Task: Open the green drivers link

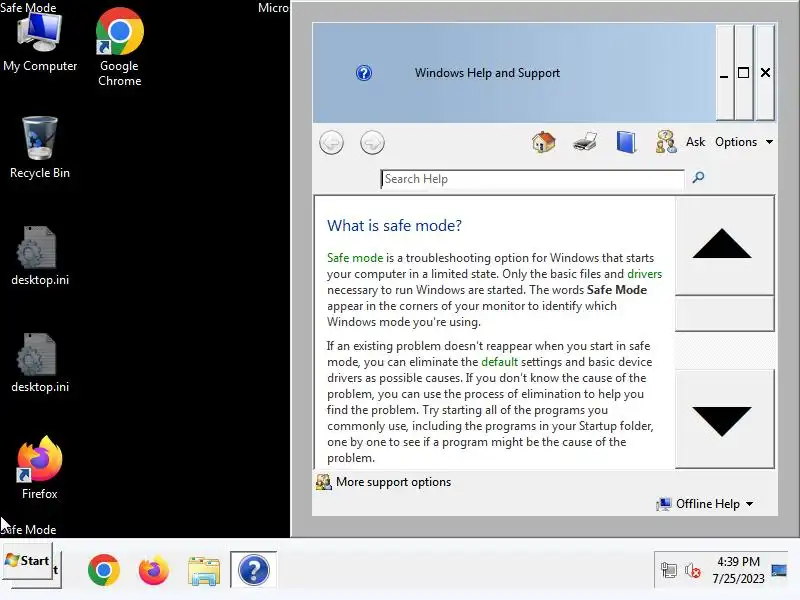Action: (644, 274)
